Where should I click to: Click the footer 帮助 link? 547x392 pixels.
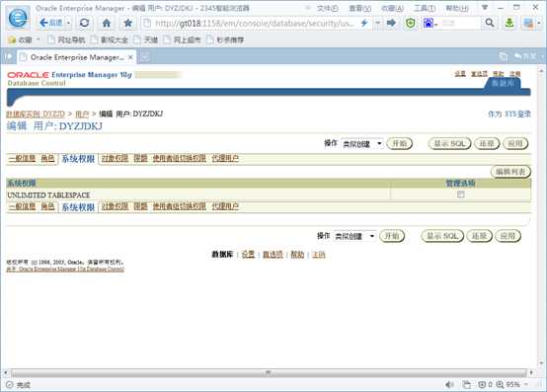[297, 255]
